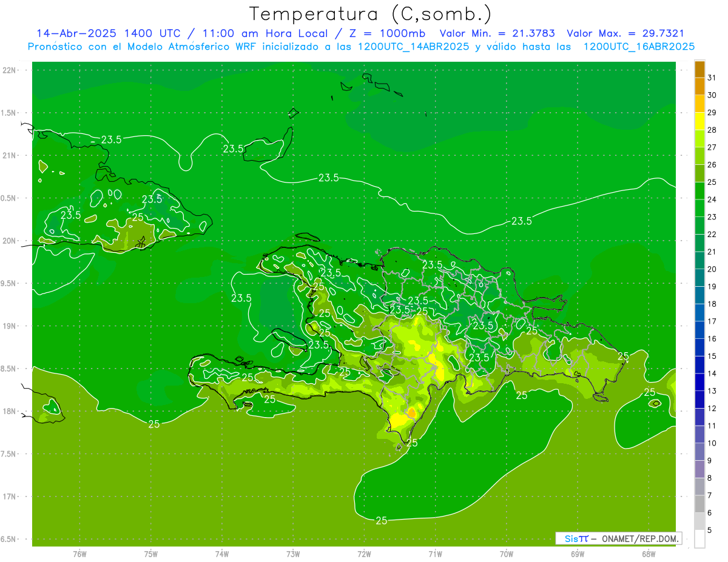Click the '29' color scale label

pos(712,113)
